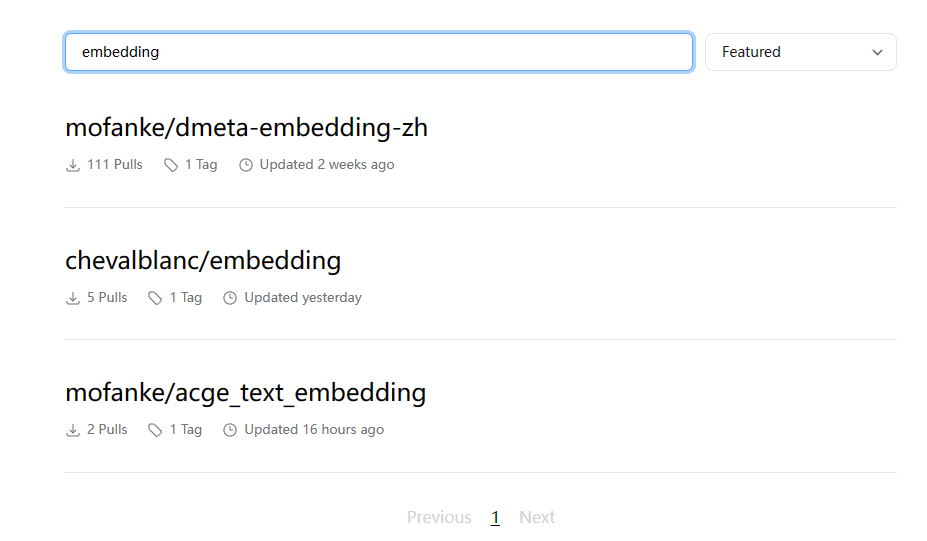Click the clock icon beside Updated yesterday

[230, 298]
